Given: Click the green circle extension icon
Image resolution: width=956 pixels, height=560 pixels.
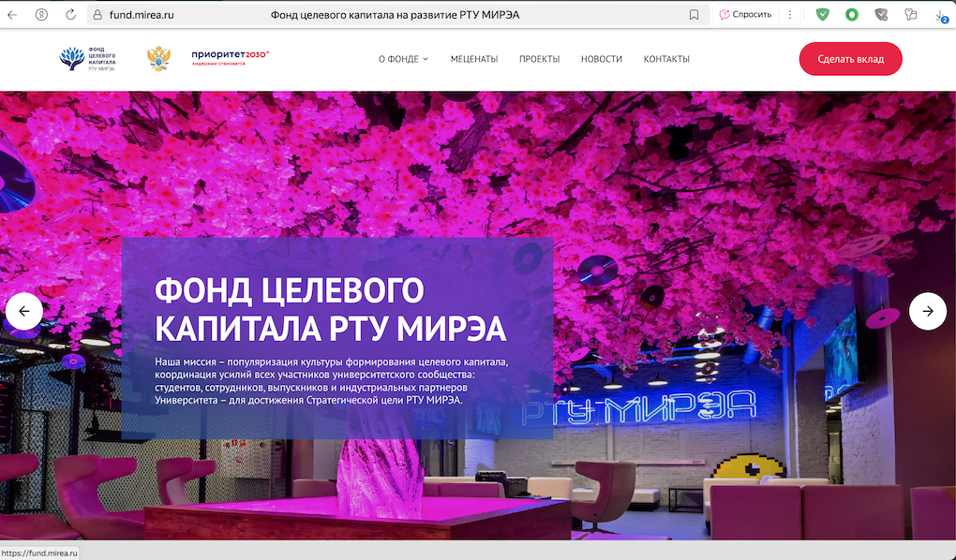Looking at the screenshot, I should pyautogui.click(x=852, y=15).
